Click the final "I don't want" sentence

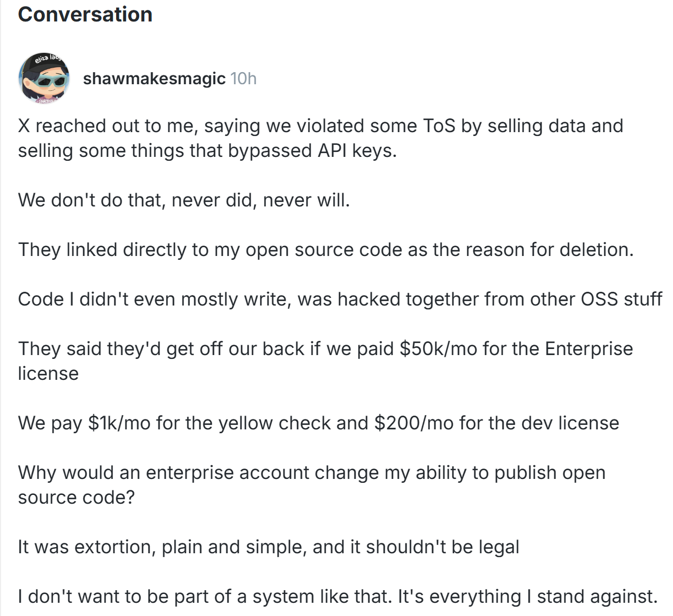click(x=337, y=596)
